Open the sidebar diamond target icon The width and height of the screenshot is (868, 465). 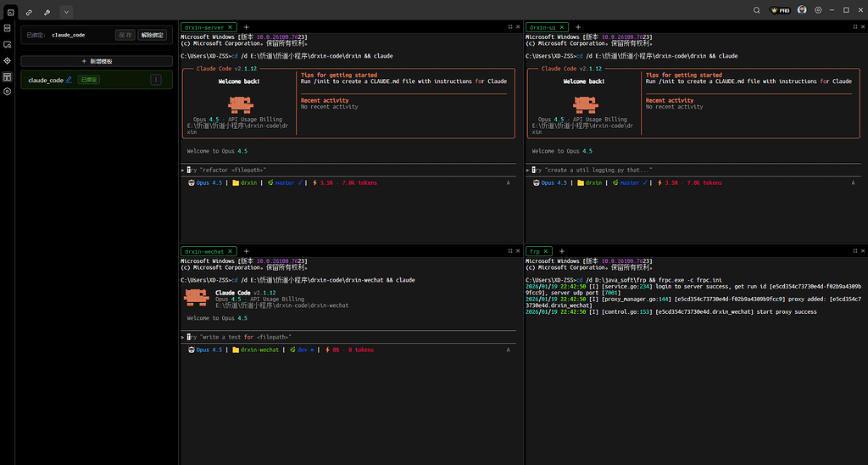[7, 60]
